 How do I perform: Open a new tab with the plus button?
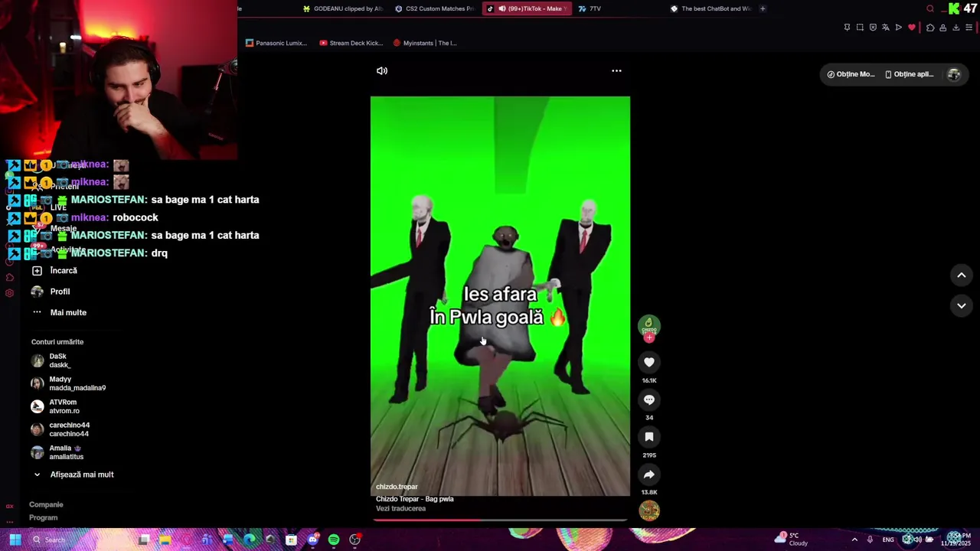[763, 8]
